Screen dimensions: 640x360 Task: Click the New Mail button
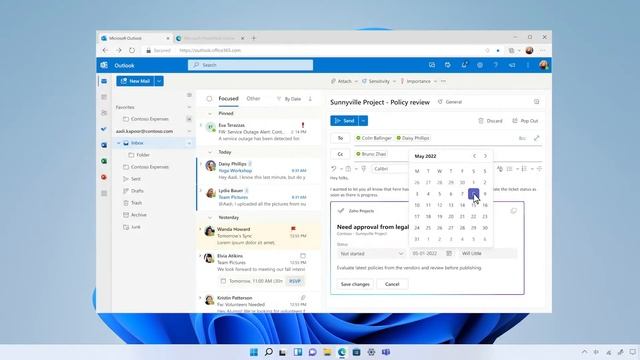135,81
